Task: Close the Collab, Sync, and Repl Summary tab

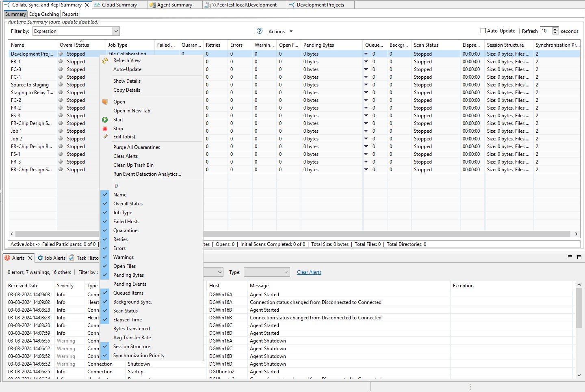Action: tap(87, 5)
